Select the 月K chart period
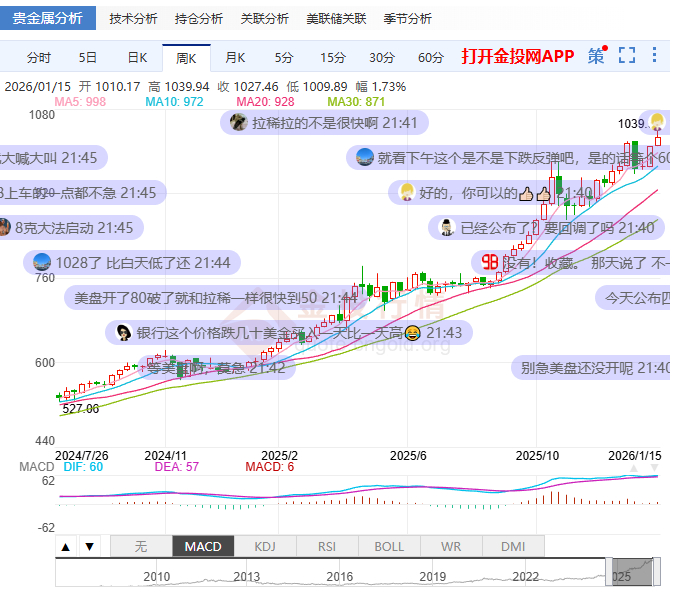This screenshot has width=684, height=598. point(235,58)
